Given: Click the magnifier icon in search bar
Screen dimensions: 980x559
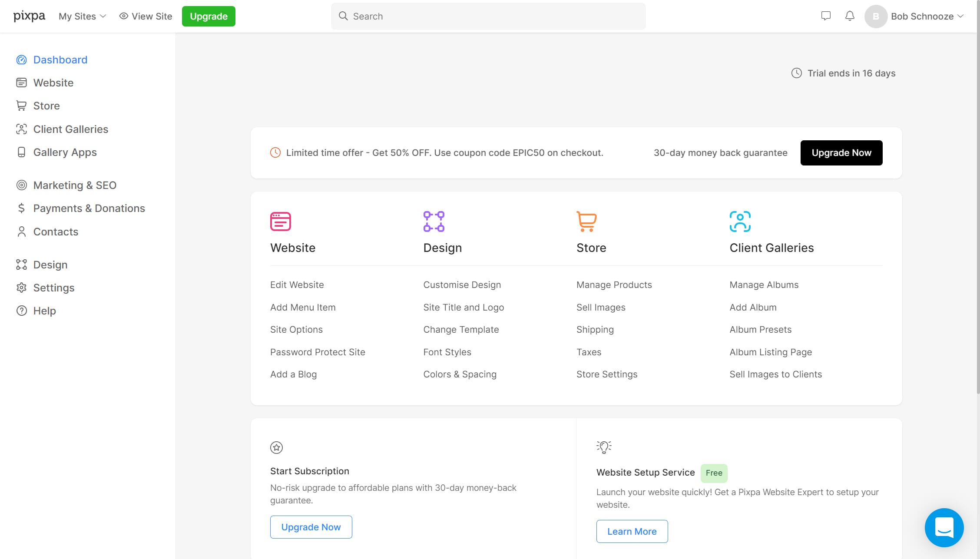Looking at the screenshot, I should pyautogui.click(x=343, y=16).
